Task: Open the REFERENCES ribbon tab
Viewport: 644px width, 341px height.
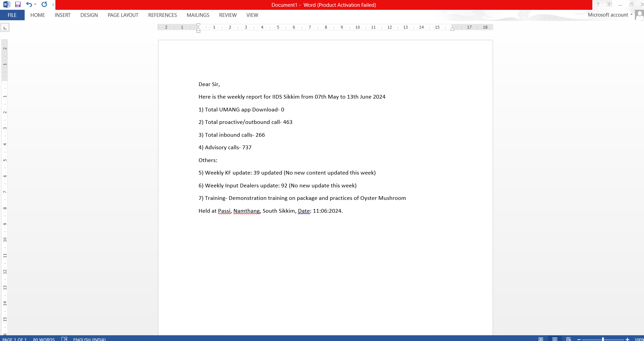Action: 162,15
